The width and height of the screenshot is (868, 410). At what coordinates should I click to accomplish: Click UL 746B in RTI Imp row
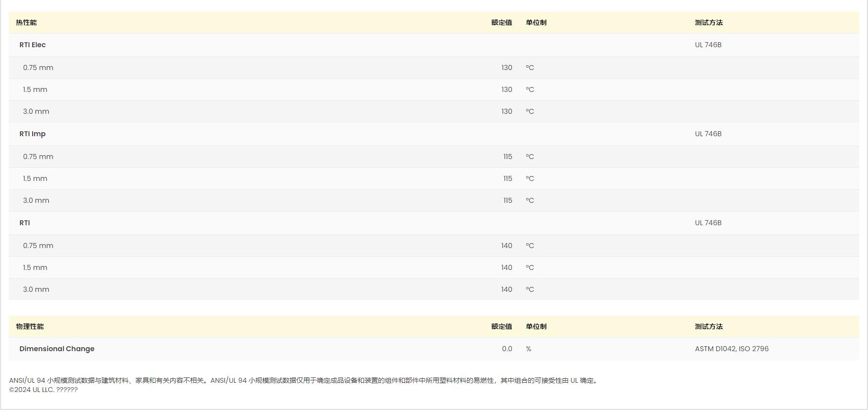[708, 134]
